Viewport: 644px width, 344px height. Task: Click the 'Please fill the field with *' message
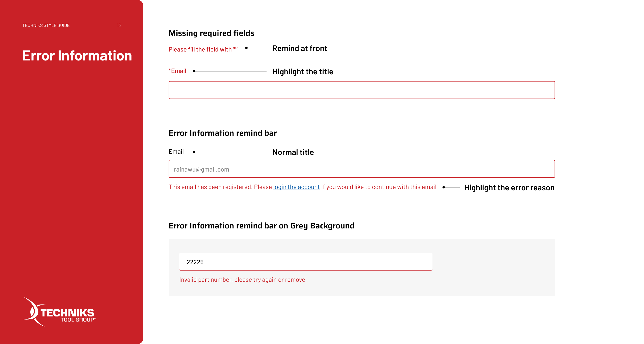click(203, 49)
